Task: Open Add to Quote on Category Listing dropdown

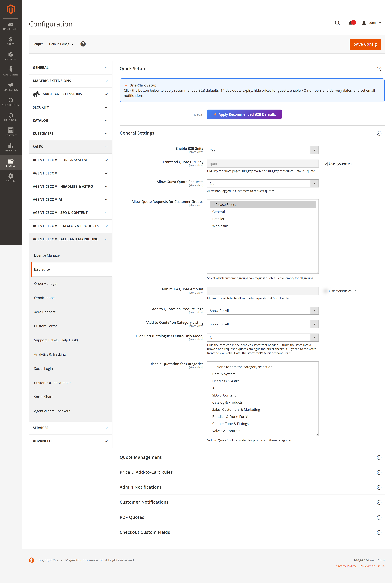Action: (263, 324)
